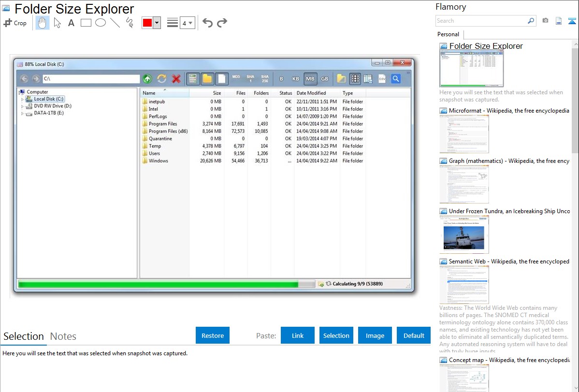This screenshot has width=579, height=392.
Task: Choose the arrow pointer tool
Action: [57, 23]
